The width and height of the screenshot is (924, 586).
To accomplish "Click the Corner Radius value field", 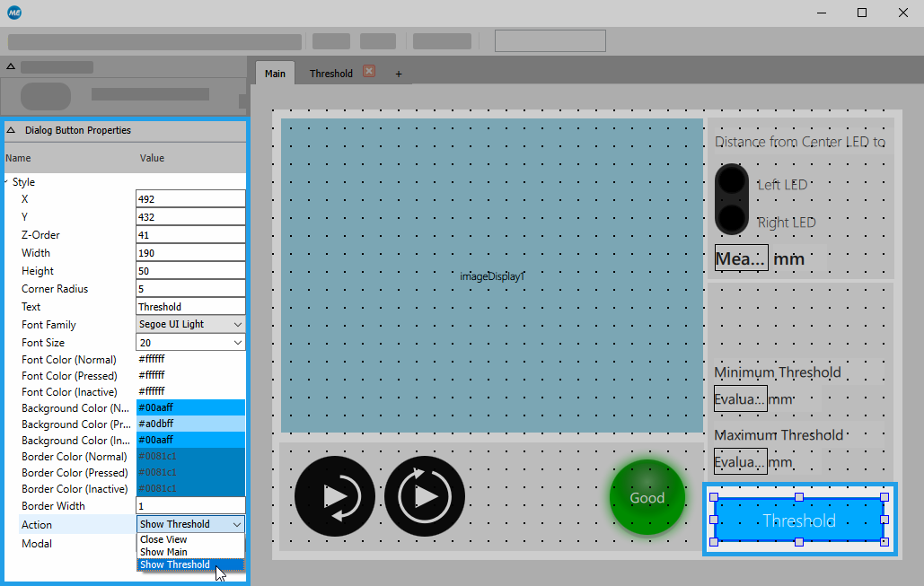I will (190, 289).
